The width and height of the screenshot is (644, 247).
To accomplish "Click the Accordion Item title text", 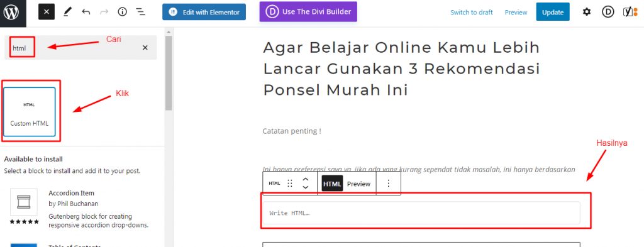I will [72, 193].
